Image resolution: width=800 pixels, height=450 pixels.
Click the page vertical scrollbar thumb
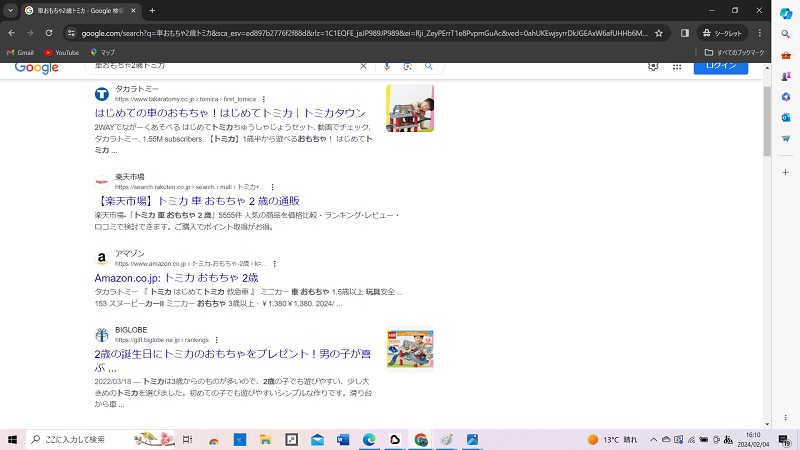point(767,121)
